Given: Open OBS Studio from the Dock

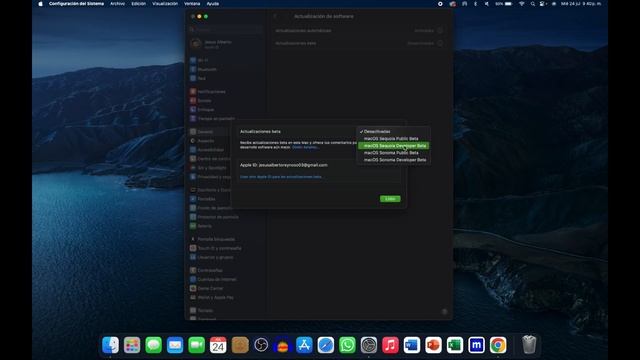Looking at the screenshot, I should (261, 345).
